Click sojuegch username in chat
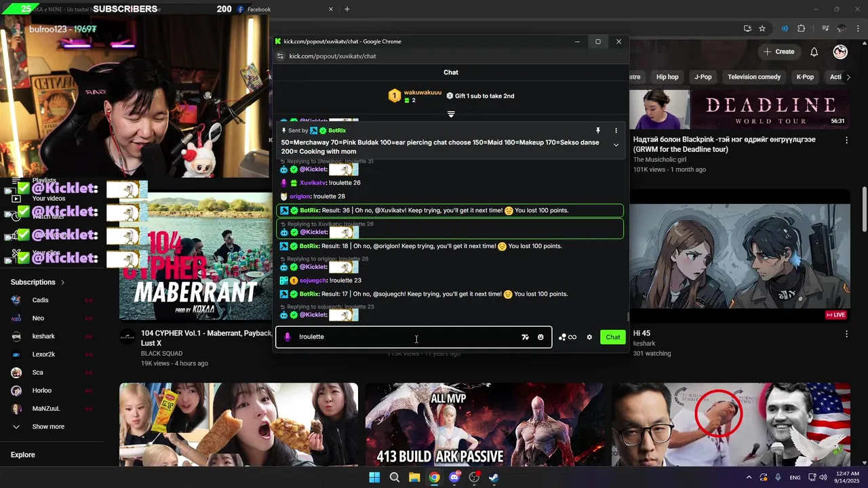Viewport: 868px width, 488px height. [x=313, y=281]
